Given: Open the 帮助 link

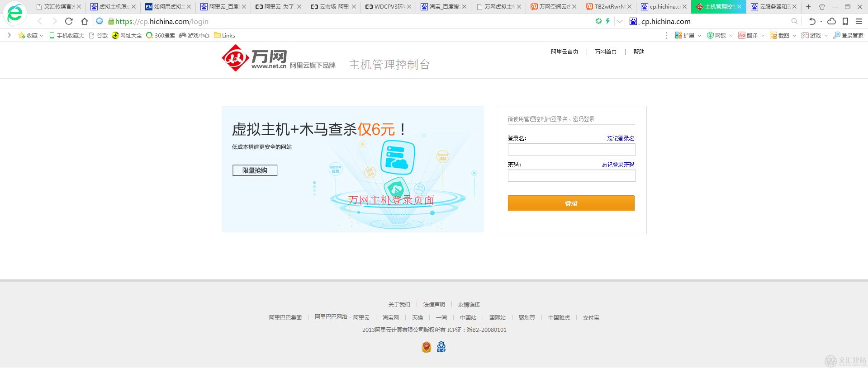Looking at the screenshot, I should (639, 52).
